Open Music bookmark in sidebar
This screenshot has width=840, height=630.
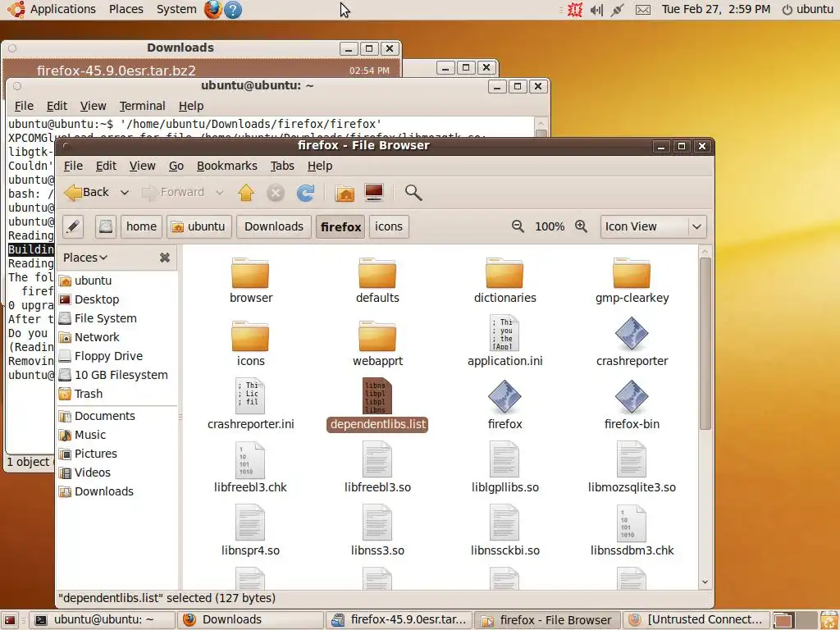click(90, 435)
